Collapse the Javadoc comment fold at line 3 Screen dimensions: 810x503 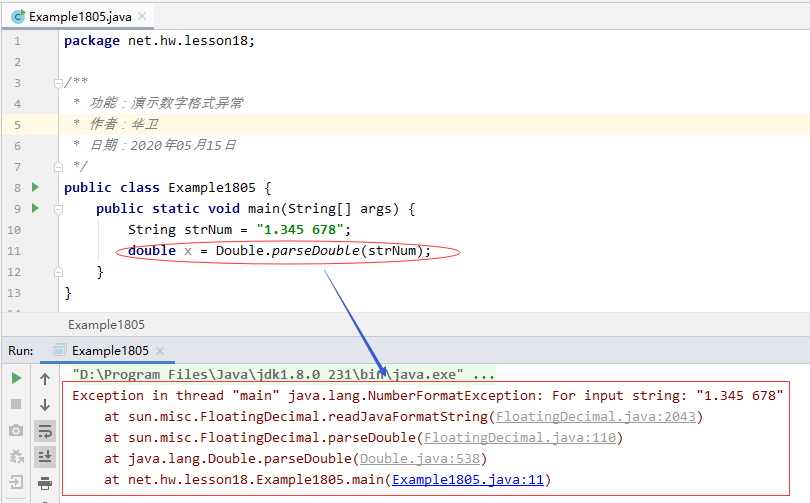pos(58,83)
